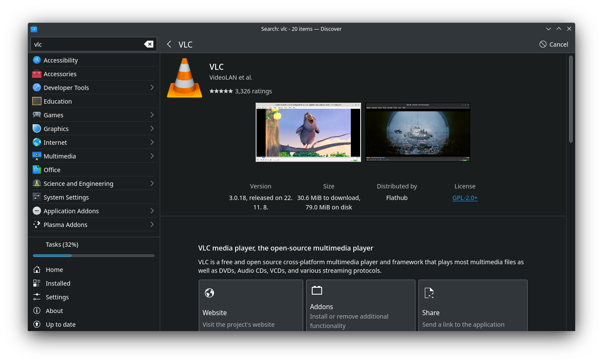603x364 pixels.
Task: Click the Accessories toolbox icon
Action: [37, 74]
